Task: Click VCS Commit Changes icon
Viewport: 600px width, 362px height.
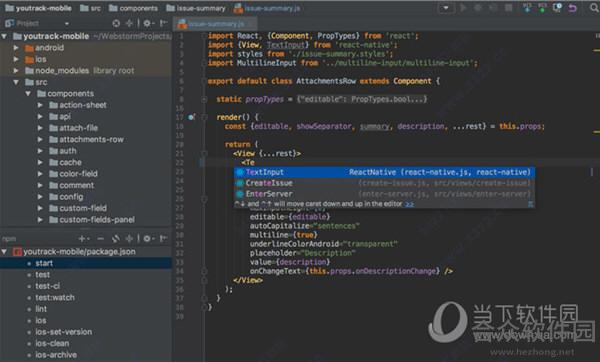Action: pyautogui.click(x=542, y=8)
